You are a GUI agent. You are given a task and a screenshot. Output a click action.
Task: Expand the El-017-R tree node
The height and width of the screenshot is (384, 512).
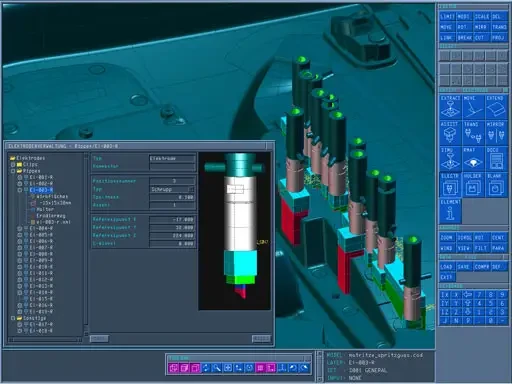pos(20,325)
